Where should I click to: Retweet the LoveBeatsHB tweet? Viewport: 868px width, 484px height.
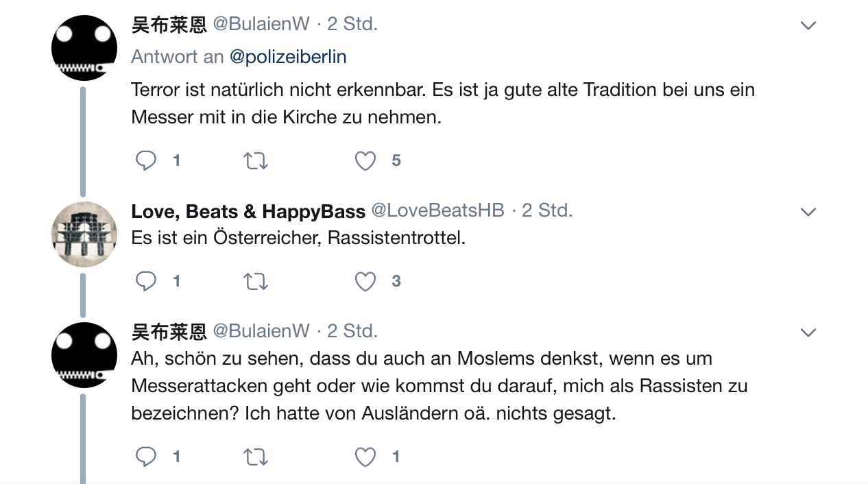[x=256, y=281]
